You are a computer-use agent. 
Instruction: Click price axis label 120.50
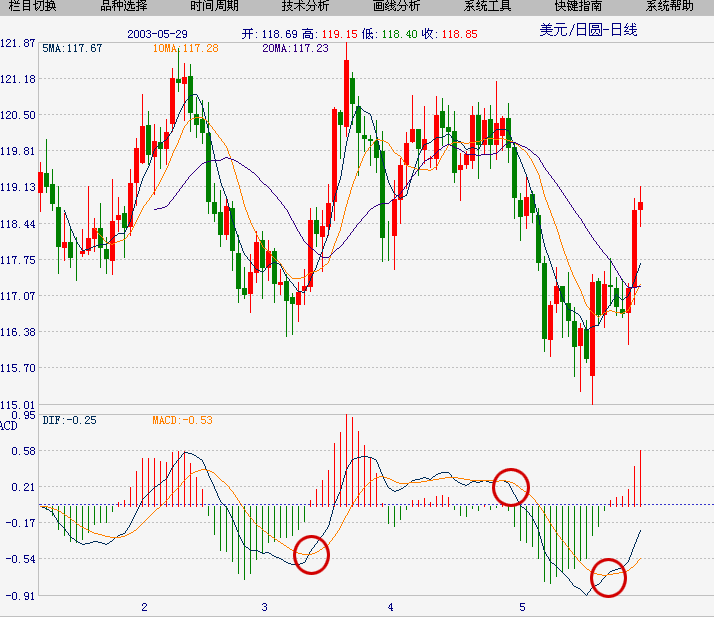[18, 115]
